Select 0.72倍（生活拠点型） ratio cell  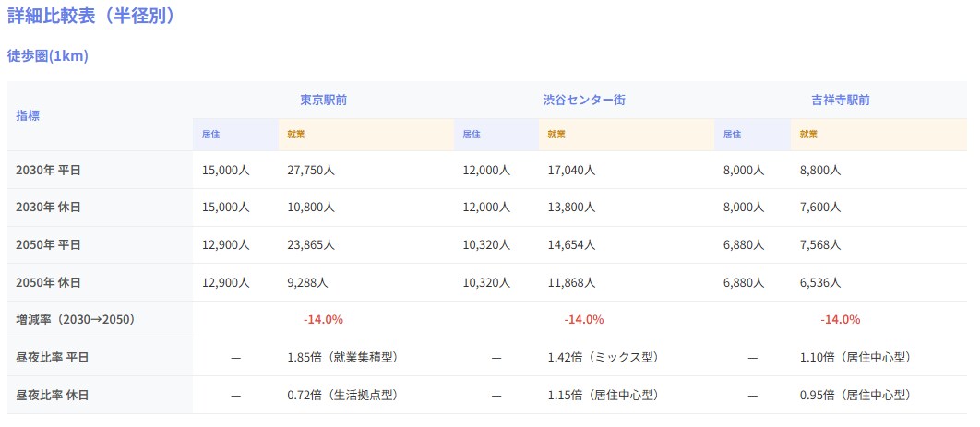342,395
